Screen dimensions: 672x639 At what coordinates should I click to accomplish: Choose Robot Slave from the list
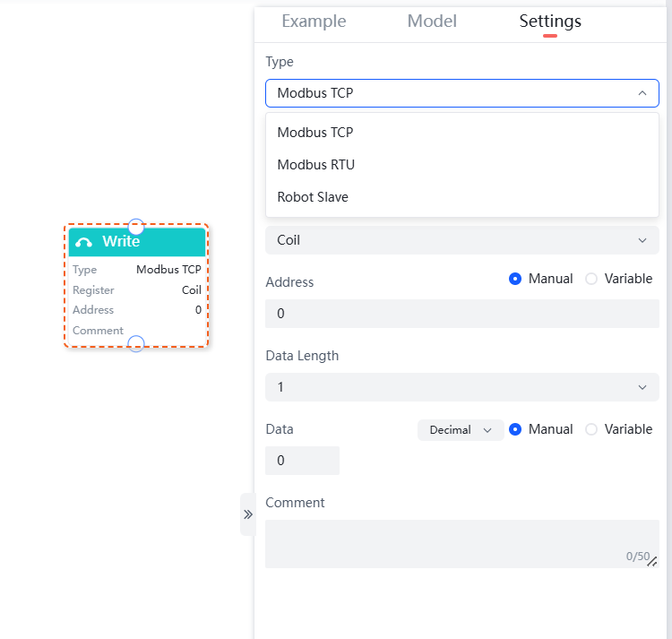(x=313, y=197)
